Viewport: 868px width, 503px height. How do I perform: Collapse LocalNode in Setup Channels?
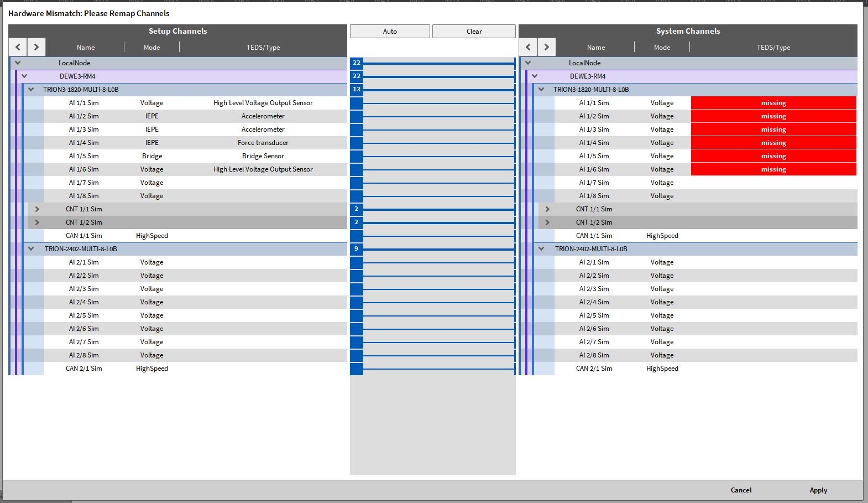point(18,63)
